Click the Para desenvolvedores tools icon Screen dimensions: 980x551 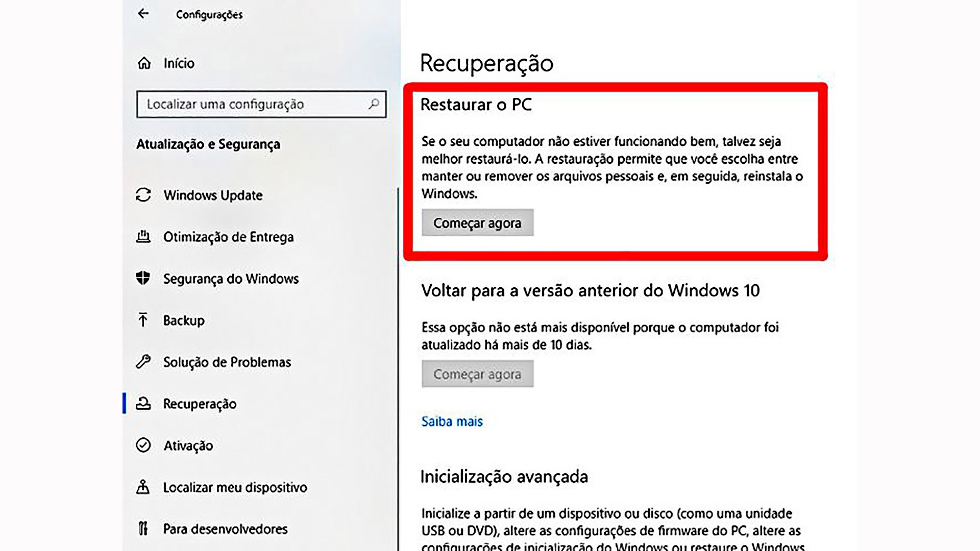tap(143, 529)
